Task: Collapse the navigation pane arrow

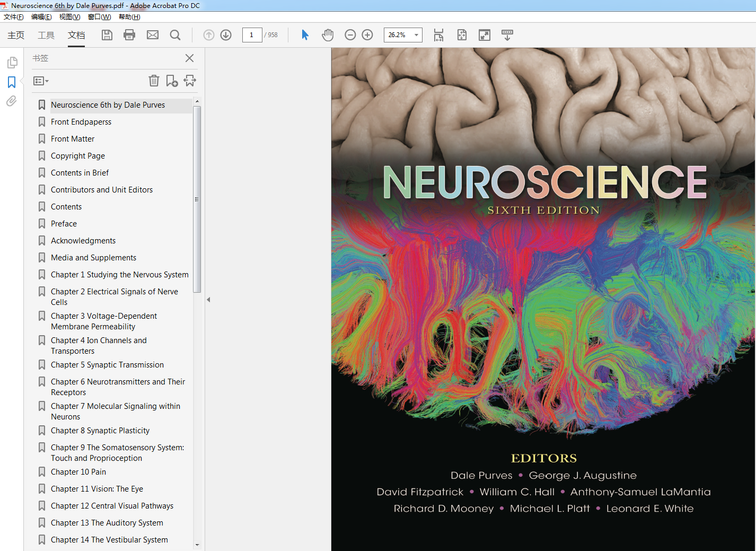Action: [x=208, y=300]
